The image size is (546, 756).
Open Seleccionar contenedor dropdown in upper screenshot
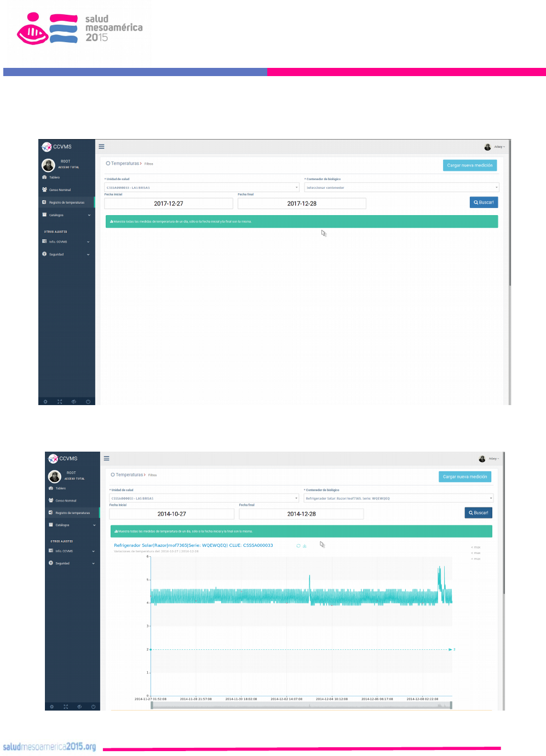[x=402, y=187]
